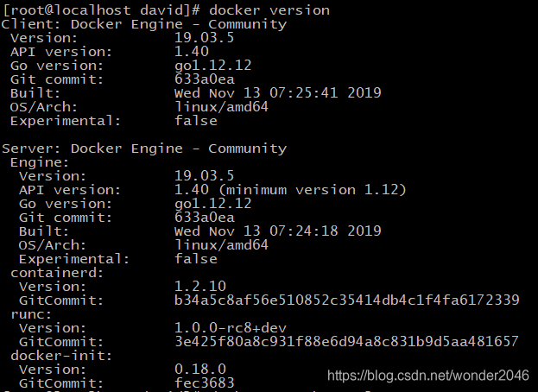Click runc version 1.0.0-rc8+dev
Viewport: 538px width, 392px height.
231,328
